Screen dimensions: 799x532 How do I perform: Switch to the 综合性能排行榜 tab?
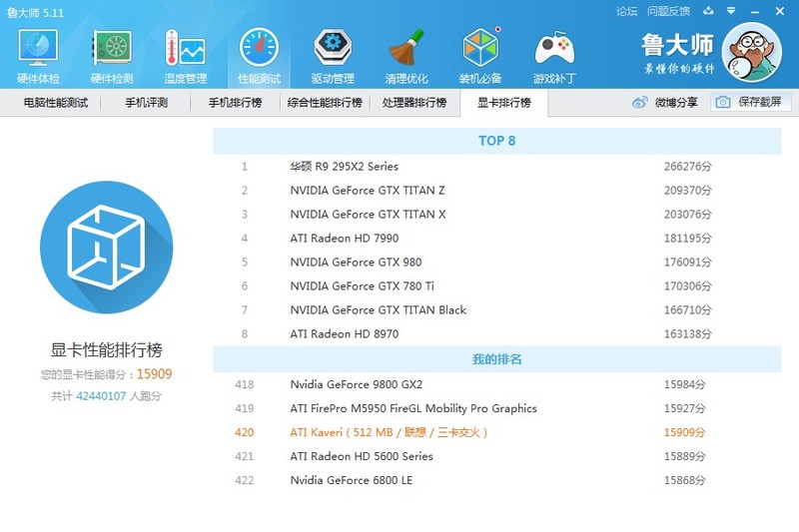[x=325, y=103]
